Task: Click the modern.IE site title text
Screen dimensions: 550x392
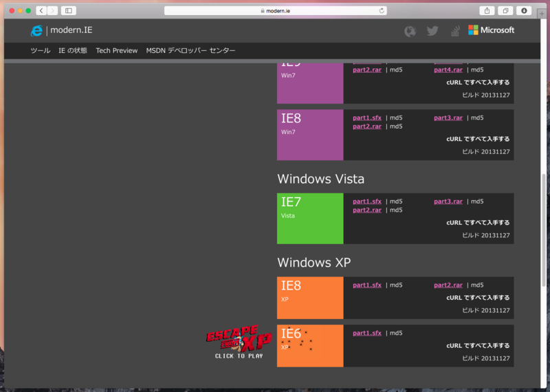Action: click(71, 30)
